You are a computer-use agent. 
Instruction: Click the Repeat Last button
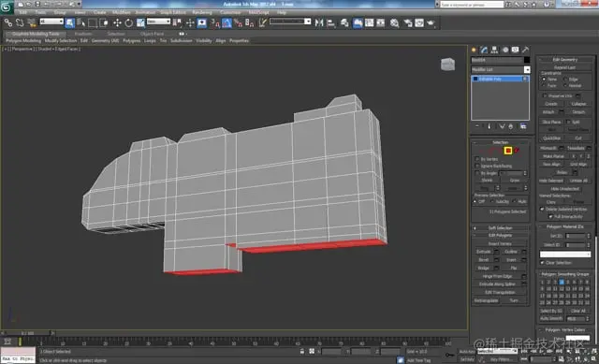[564, 67]
